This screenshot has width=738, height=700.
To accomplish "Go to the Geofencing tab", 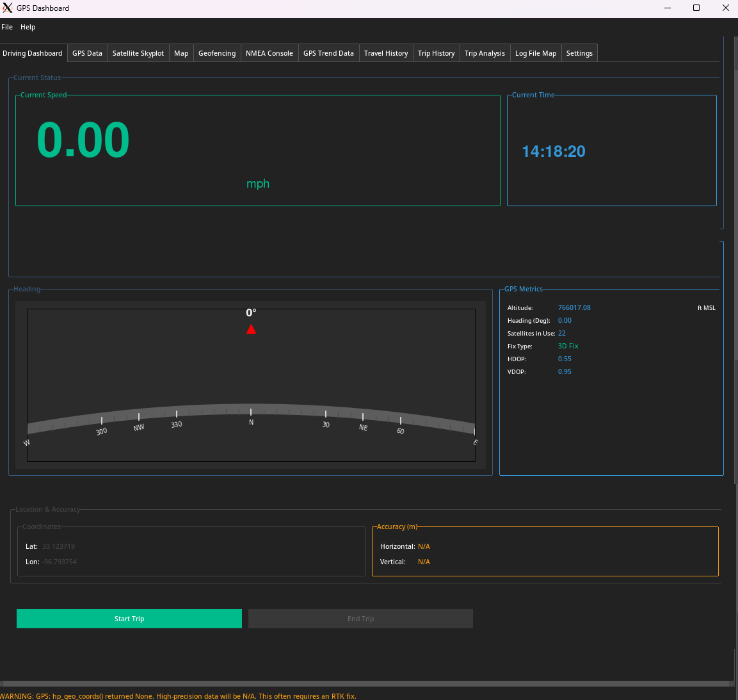I will tap(217, 53).
